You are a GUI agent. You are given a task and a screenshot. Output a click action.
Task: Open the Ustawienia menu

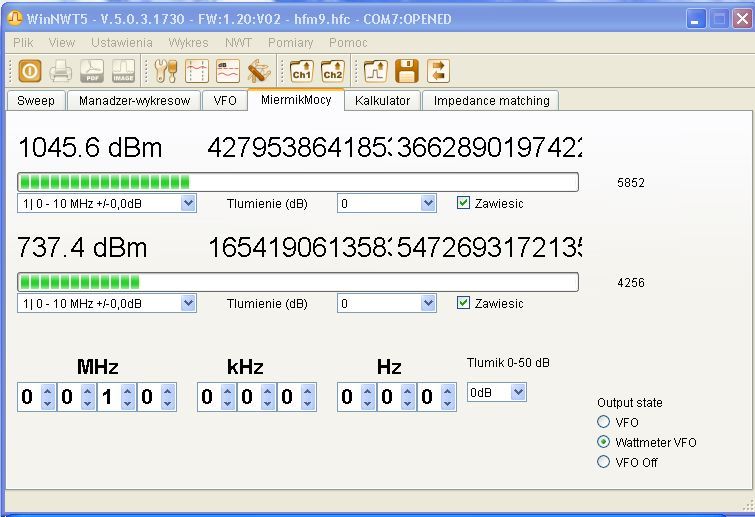click(121, 43)
